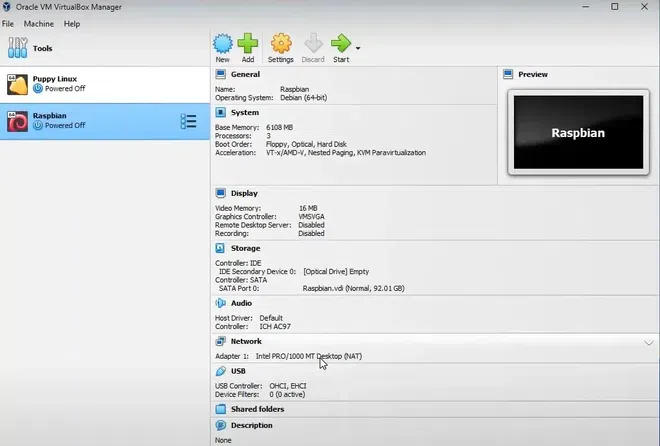Open the Raspbian machine menu icon
The image size is (660, 446).
point(188,121)
